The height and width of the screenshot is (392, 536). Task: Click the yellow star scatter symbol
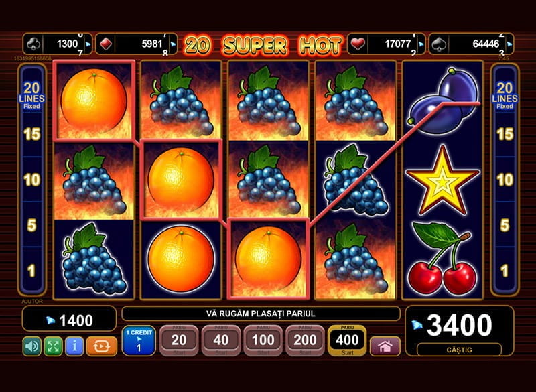442,180
